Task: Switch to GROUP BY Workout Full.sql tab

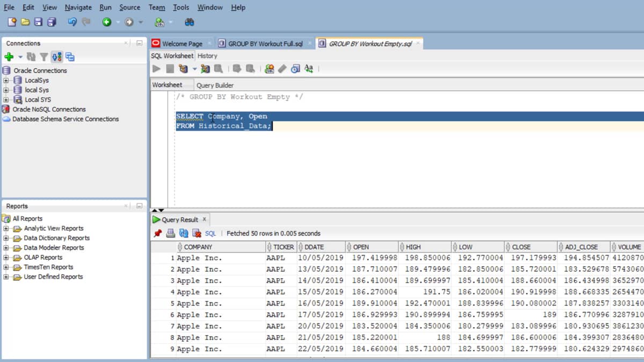Action: click(266, 44)
